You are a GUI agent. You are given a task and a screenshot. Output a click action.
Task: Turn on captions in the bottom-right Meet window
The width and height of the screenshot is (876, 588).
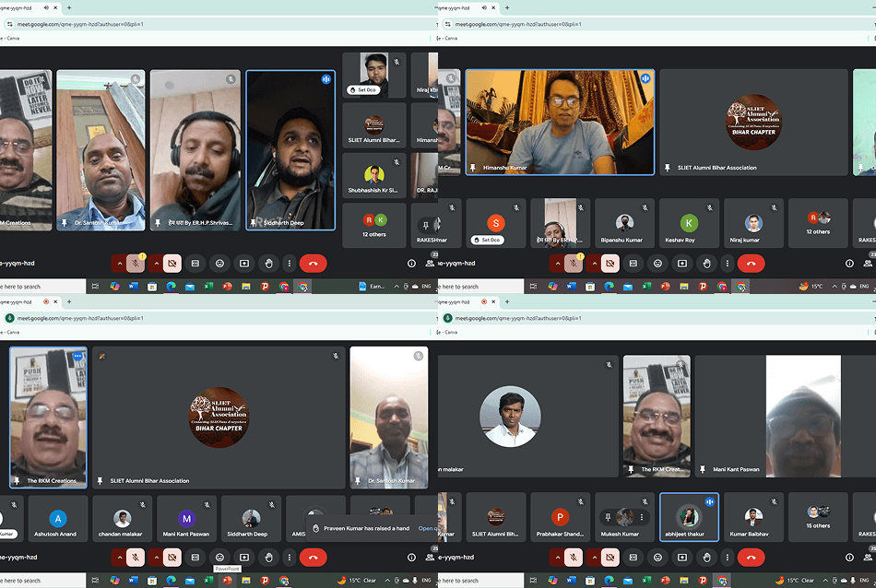[x=633, y=558]
